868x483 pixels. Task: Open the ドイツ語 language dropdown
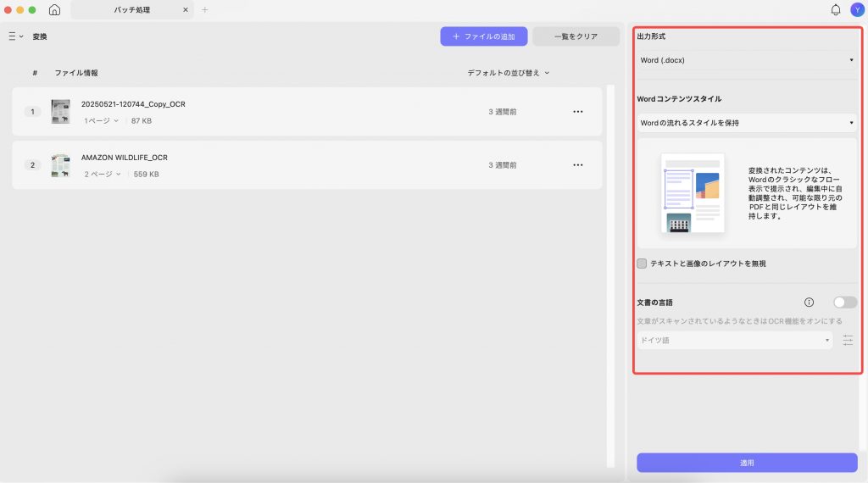(735, 341)
